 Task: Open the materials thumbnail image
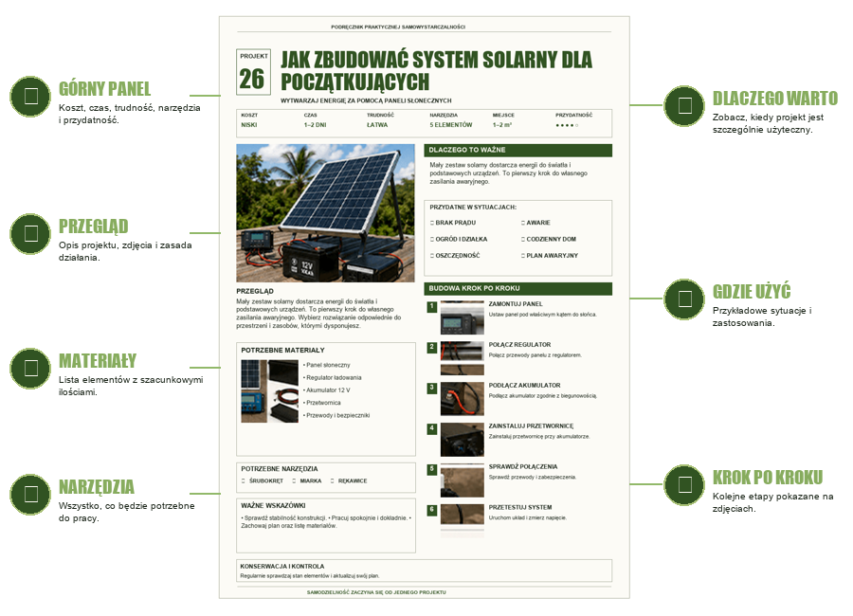click(x=269, y=391)
